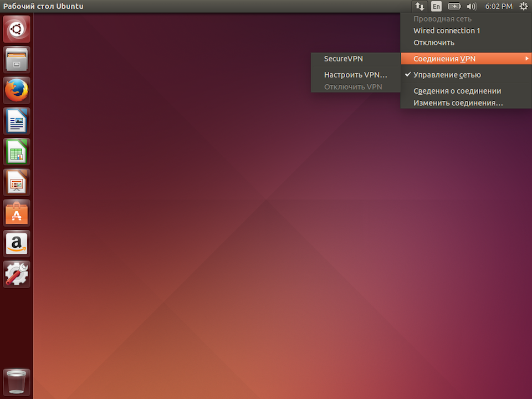Launch LibreOffice Calc spreadsheet

(x=16, y=152)
